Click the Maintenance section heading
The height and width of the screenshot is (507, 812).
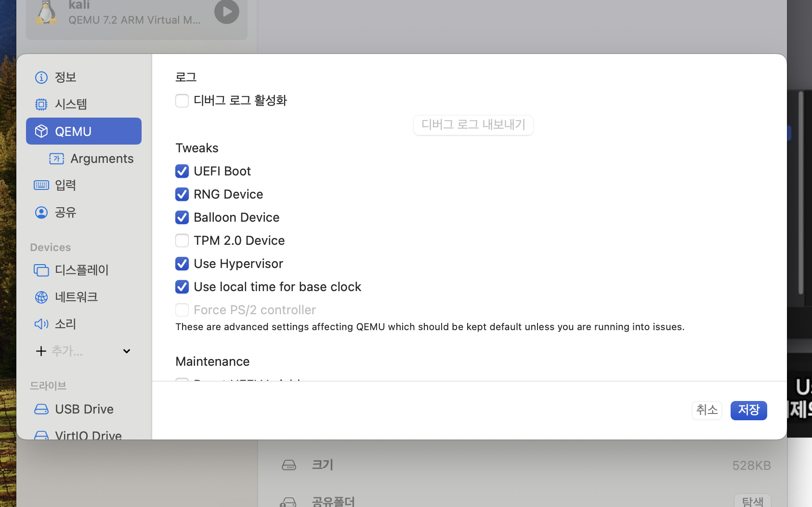pyautogui.click(x=212, y=361)
